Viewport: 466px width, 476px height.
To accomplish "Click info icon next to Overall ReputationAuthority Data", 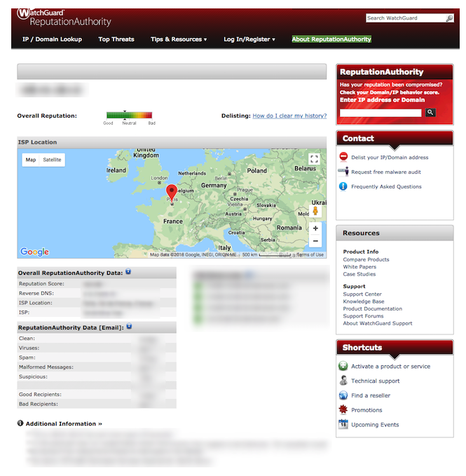I will [128, 272].
